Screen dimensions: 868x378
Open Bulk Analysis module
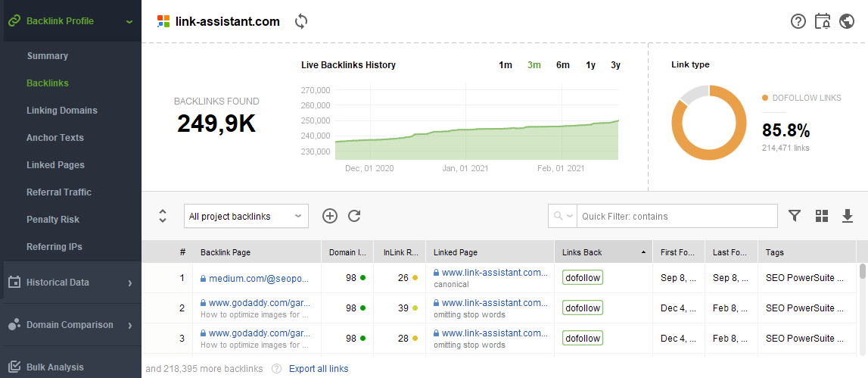tap(54, 367)
